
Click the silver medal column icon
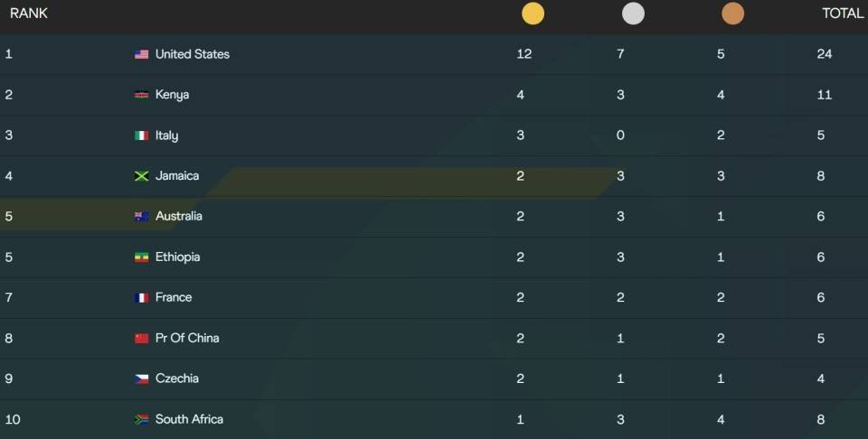point(633,14)
